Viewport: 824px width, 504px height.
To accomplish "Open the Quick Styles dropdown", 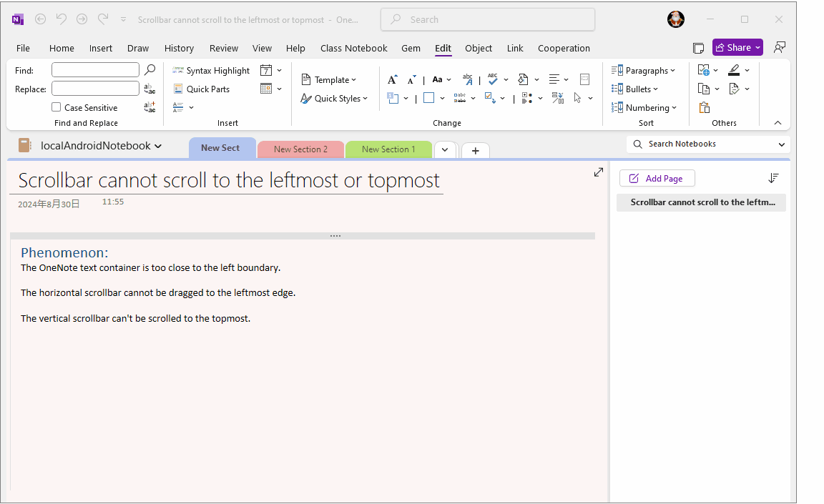I will click(x=334, y=98).
